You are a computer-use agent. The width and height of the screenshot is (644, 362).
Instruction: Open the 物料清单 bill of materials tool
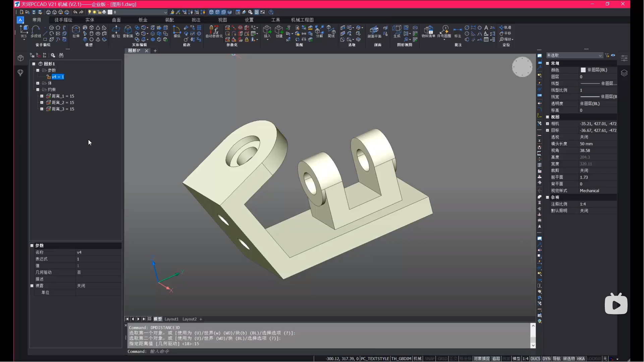[x=428, y=31]
